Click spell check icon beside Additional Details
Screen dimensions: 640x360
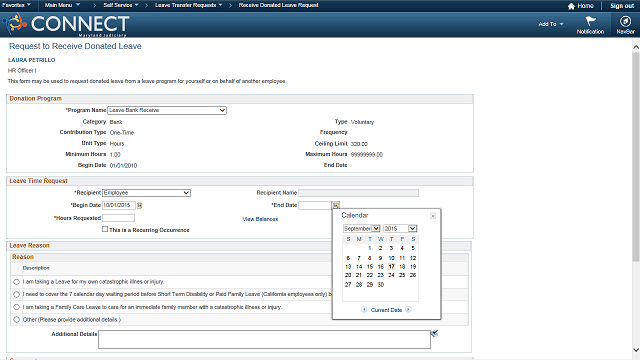pos(434,333)
